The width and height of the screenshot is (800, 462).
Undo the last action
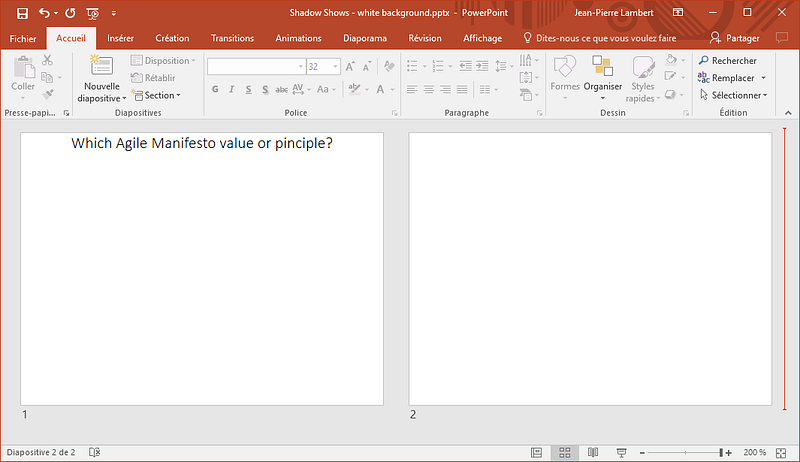pos(44,13)
